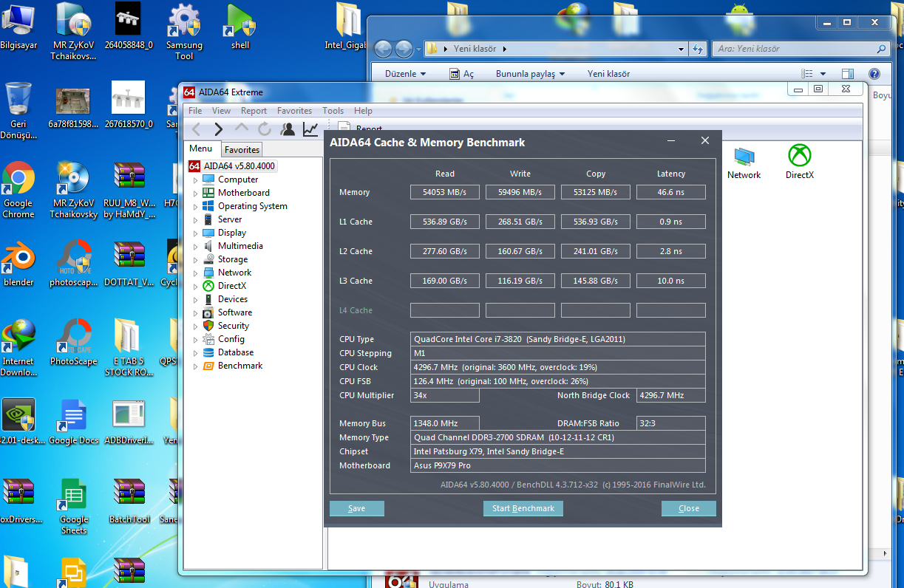904x588 pixels.
Task: Expand the Devices tree node
Action: (x=196, y=299)
